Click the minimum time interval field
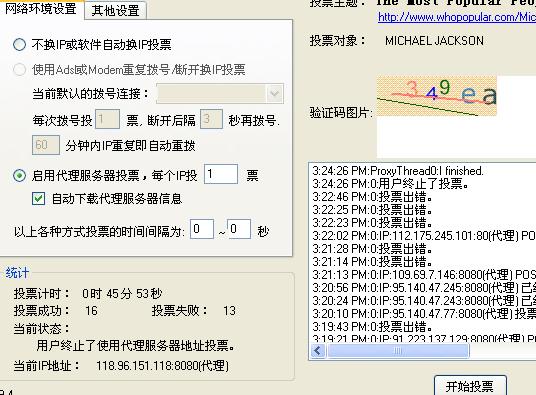Image resolution: width=536 pixels, height=395 pixels. 202,229
